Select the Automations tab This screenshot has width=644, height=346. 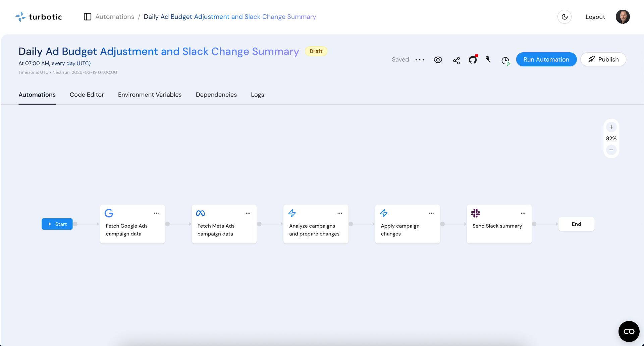[x=37, y=95]
